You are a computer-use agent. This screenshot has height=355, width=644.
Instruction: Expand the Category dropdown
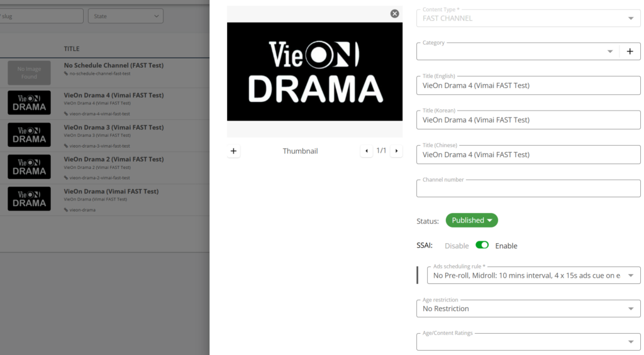coord(609,52)
